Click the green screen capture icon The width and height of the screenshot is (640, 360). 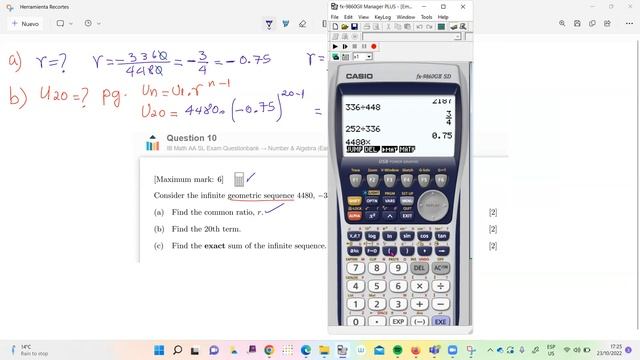click(441, 27)
